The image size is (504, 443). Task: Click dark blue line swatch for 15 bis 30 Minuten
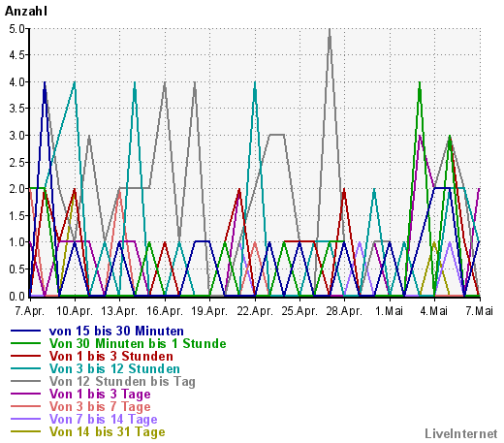point(26,331)
